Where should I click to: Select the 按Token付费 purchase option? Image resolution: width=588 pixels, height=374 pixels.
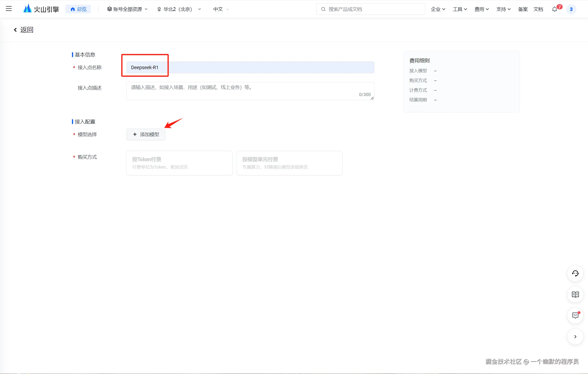coord(179,163)
